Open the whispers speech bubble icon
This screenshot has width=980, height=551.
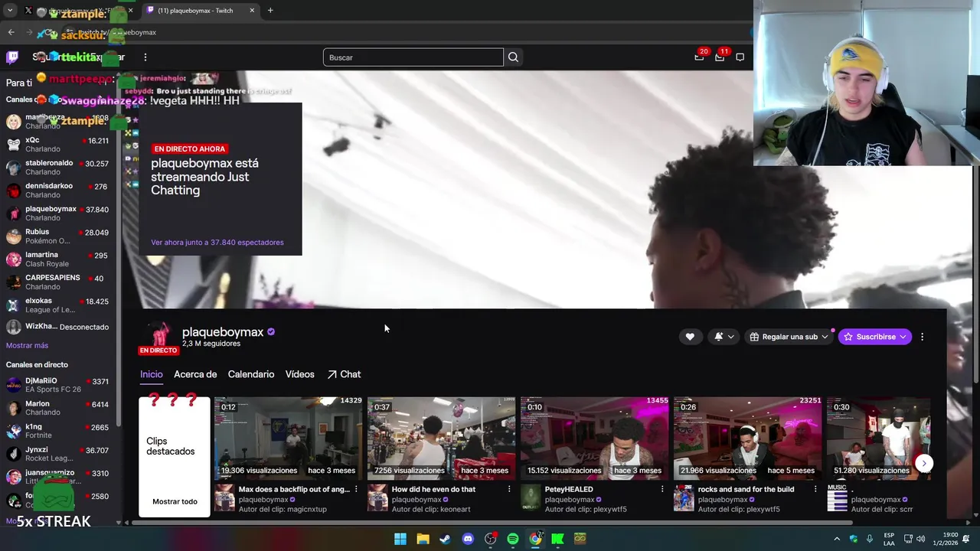click(740, 57)
